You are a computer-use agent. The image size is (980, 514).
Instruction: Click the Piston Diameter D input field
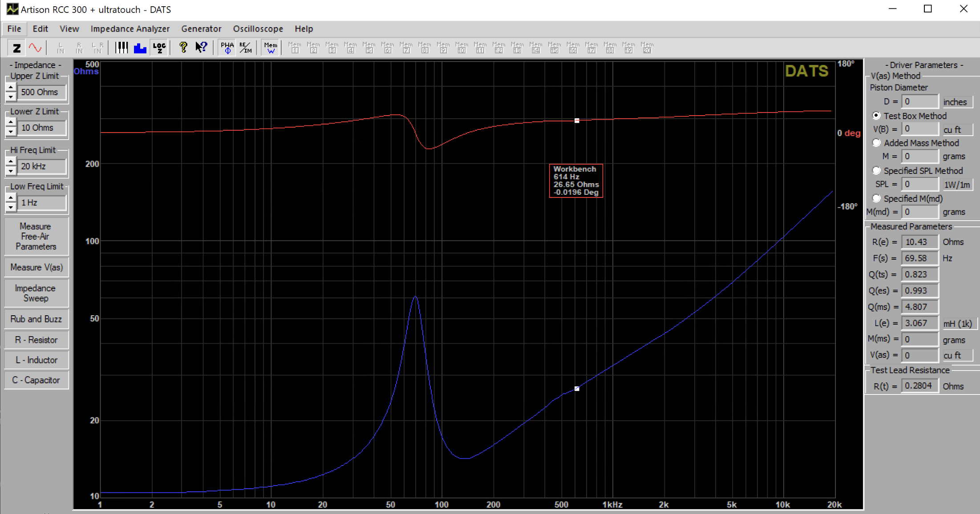[919, 102]
